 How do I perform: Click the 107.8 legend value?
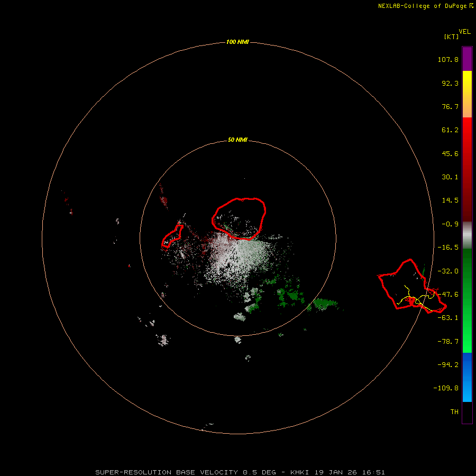448,59
